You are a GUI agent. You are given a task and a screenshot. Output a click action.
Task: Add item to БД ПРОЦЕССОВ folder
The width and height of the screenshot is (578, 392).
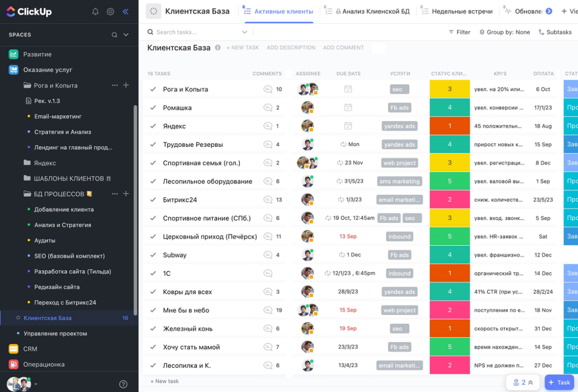[x=126, y=194]
